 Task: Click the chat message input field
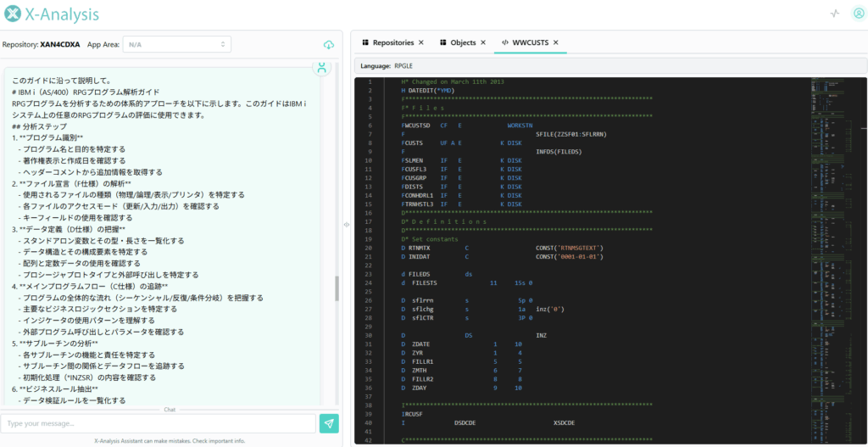point(159,423)
